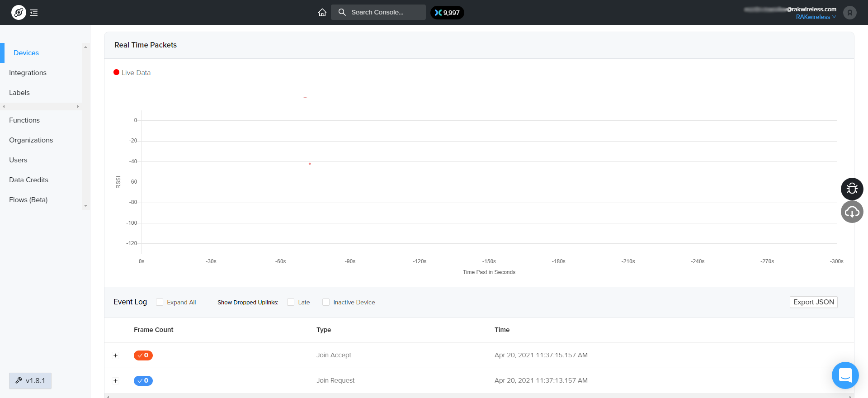Expand the Join Accept event row
868x398 pixels.
[x=116, y=355]
